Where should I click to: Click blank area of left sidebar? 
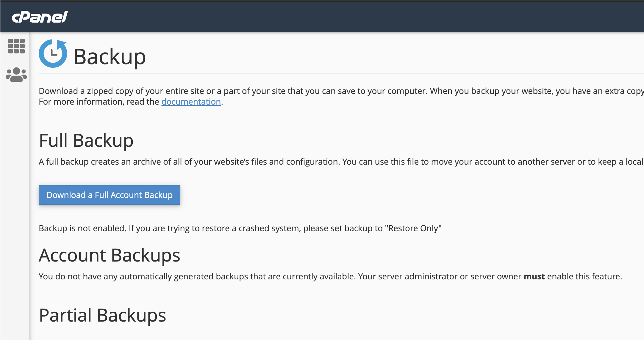coord(15,208)
